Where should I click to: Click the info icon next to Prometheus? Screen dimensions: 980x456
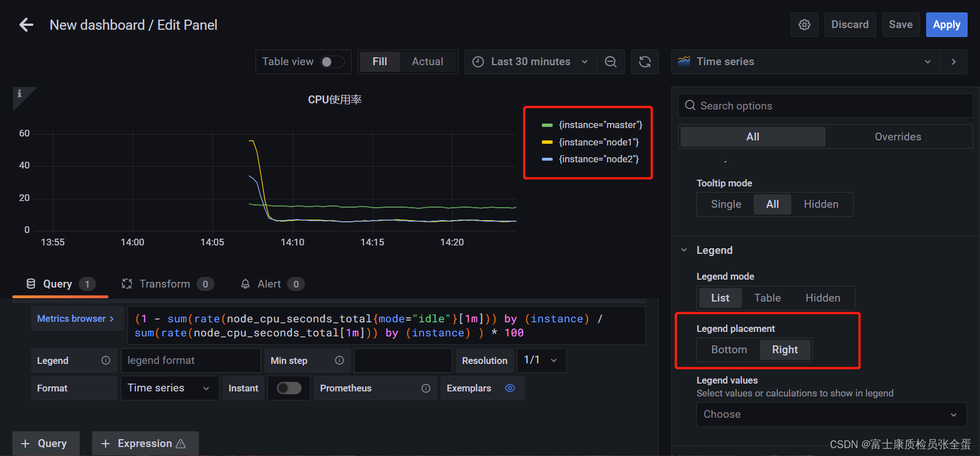pos(426,388)
